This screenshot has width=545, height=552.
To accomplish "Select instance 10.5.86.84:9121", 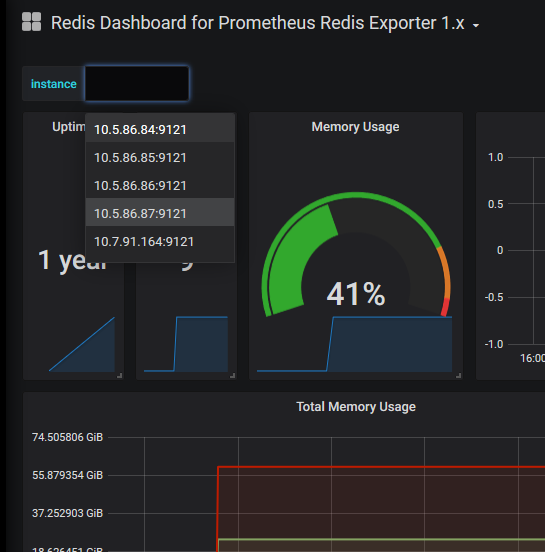I will point(160,129).
